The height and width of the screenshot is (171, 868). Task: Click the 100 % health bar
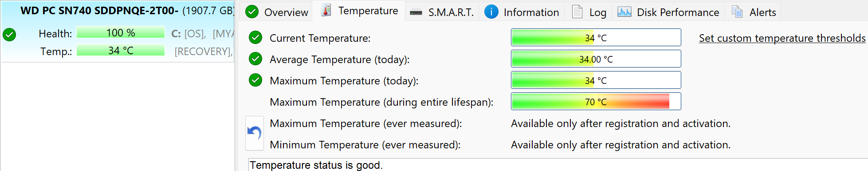point(121,32)
